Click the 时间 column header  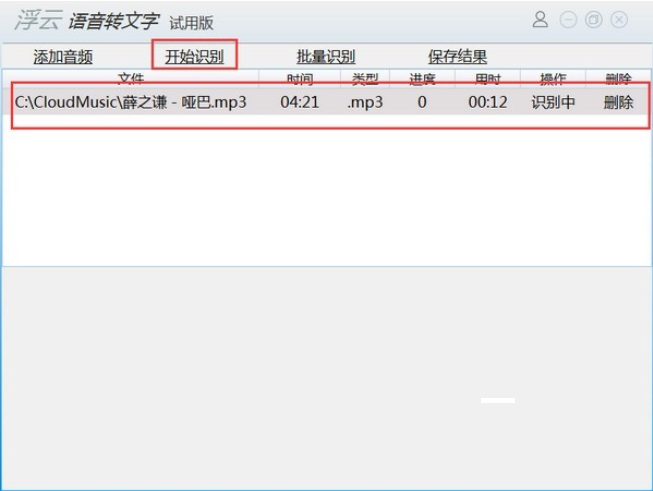tap(300, 78)
